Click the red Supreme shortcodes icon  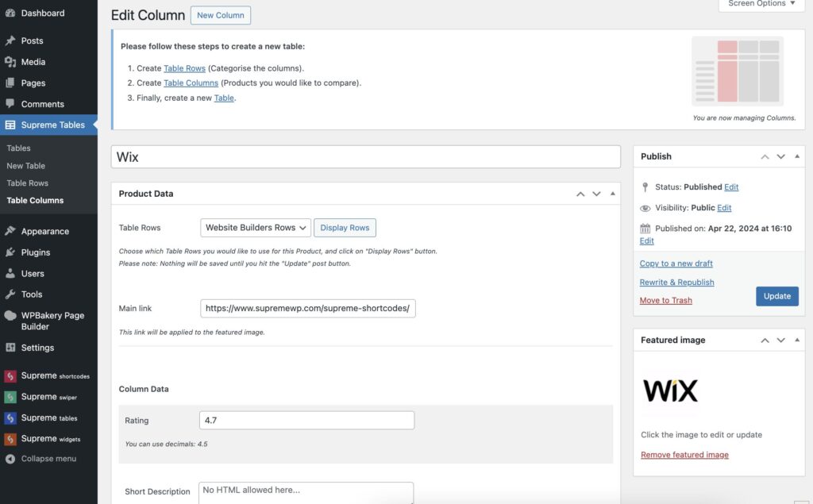10,376
